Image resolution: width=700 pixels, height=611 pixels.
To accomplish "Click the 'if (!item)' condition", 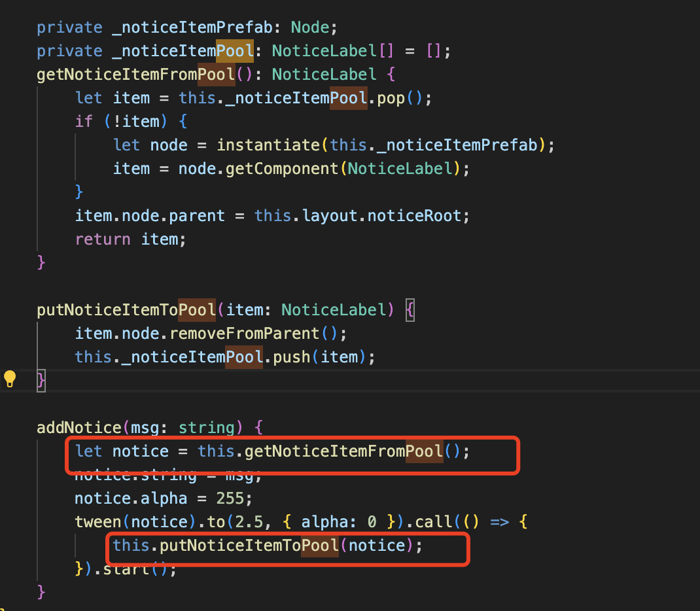I will click(122, 122).
